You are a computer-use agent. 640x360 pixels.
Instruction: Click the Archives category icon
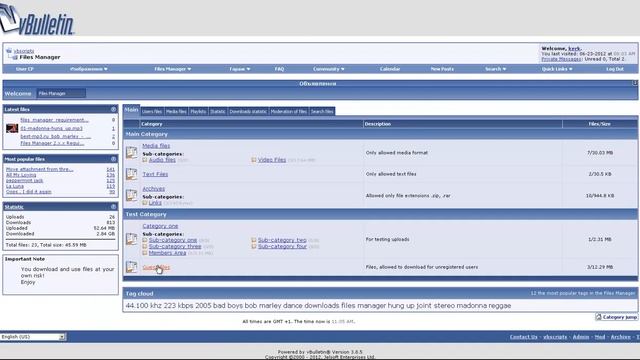tap(131, 196)
